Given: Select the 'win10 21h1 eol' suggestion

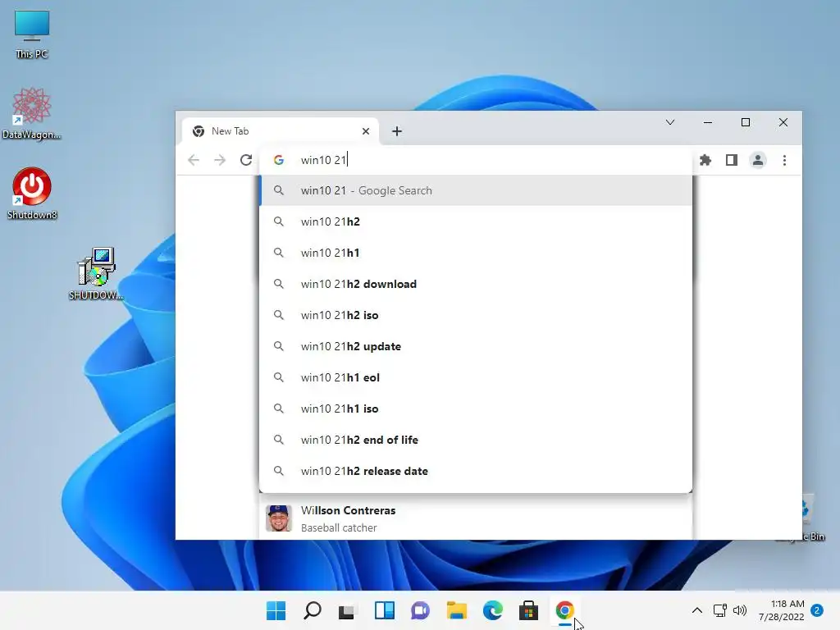Looking at the screenshot, I should tap(476, 377).
